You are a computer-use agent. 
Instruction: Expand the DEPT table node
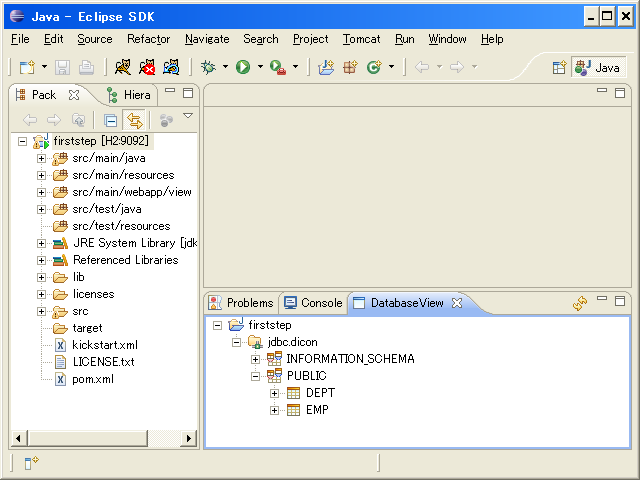[x=275, y=393]
